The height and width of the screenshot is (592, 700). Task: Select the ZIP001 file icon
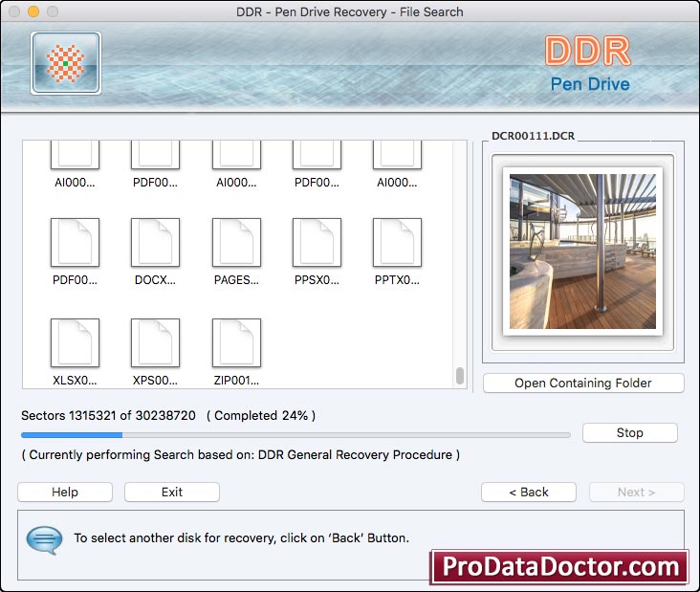236,343
